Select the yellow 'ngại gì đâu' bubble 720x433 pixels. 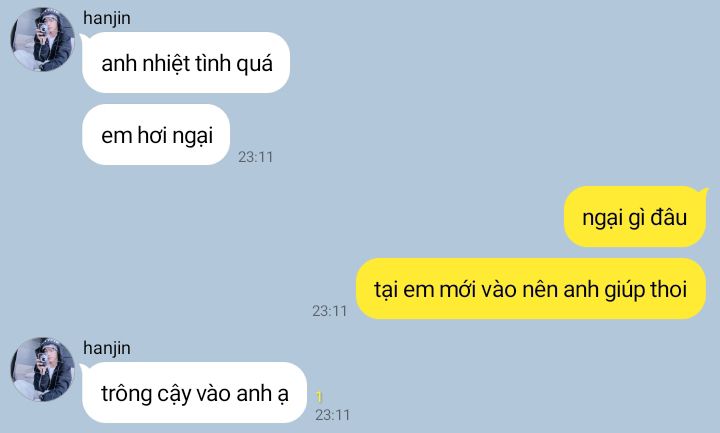tap(635, 217)
